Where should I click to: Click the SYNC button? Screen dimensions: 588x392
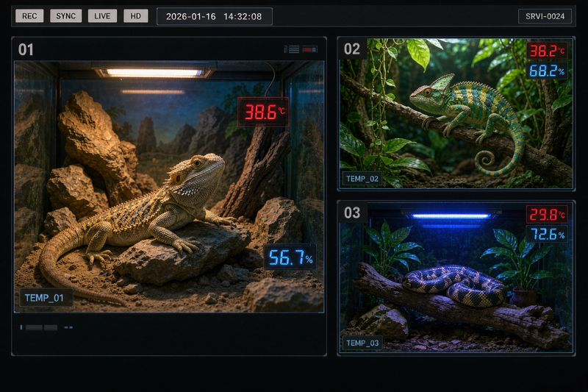65,16
